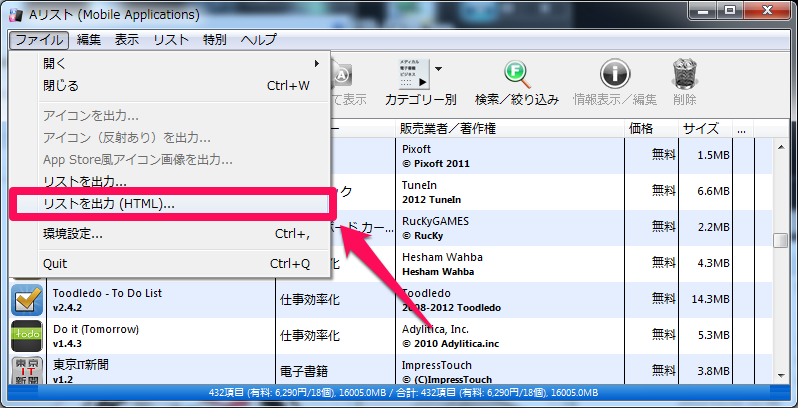Click TuneIn vendor cell
The image size is (798, 408).
coord(510,192)
